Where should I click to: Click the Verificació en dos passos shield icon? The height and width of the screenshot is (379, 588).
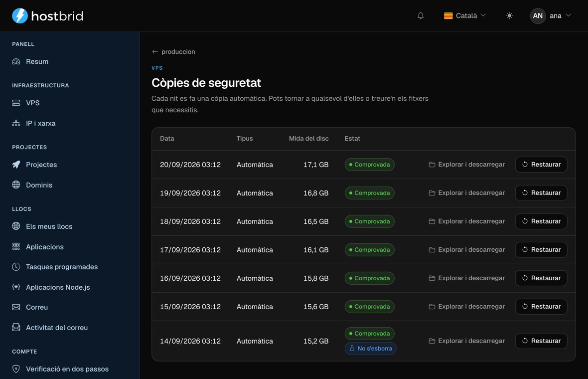pyautogui.click(x=16, y=369)
